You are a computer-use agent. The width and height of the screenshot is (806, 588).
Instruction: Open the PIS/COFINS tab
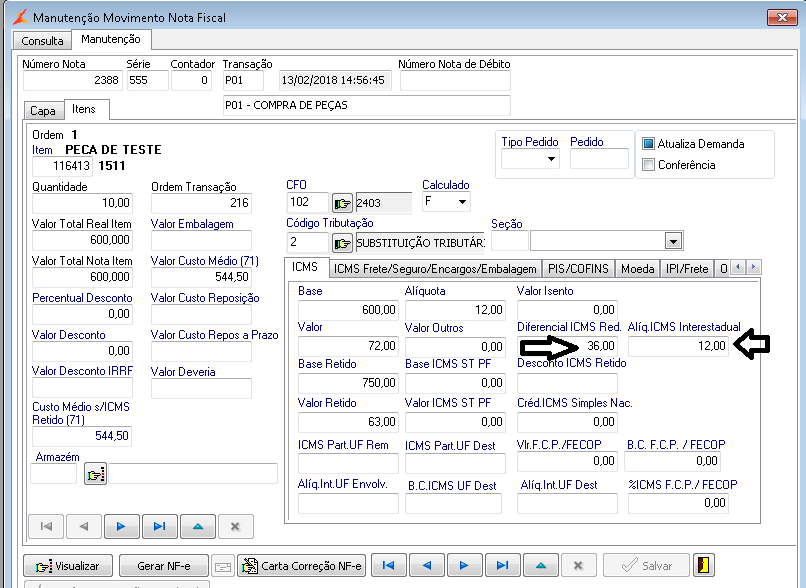coord(577,268)
